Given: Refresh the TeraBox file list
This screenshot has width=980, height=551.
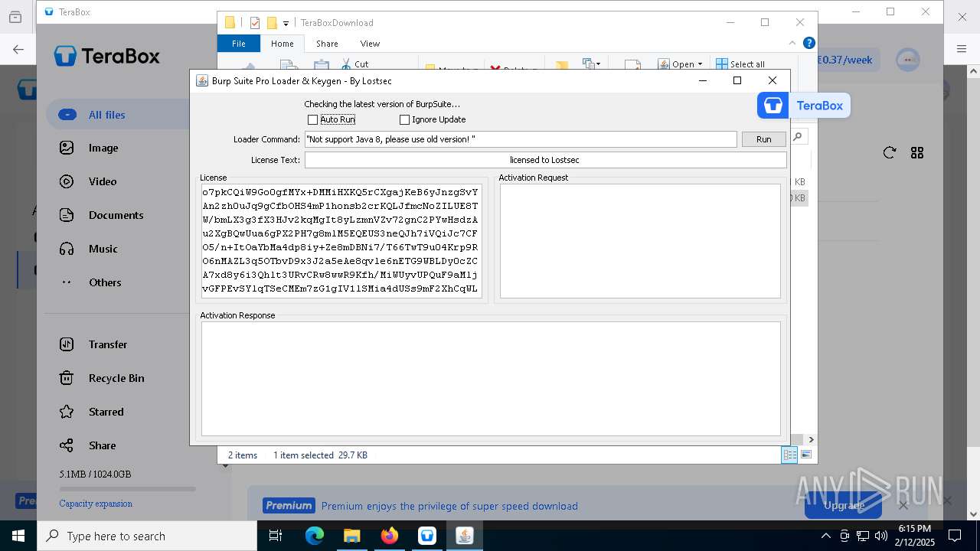Looking at the screenshot, I should pos(889,153).
